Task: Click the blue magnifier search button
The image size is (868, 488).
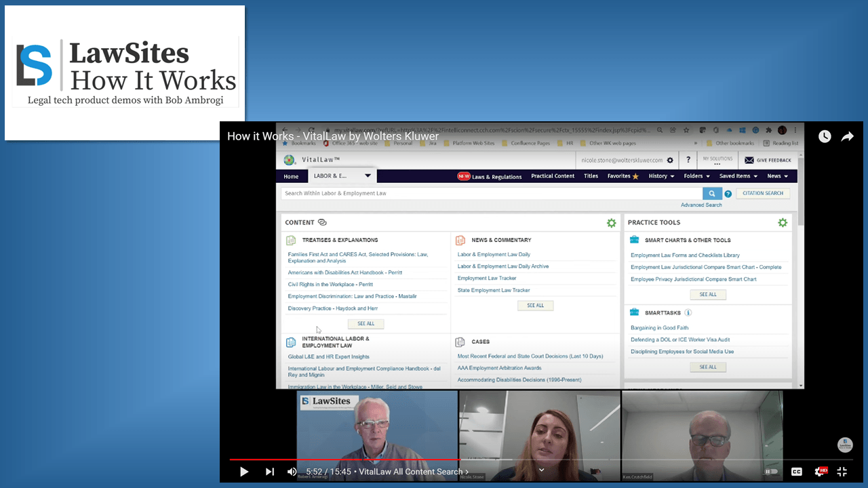Action: pos(712,193)
